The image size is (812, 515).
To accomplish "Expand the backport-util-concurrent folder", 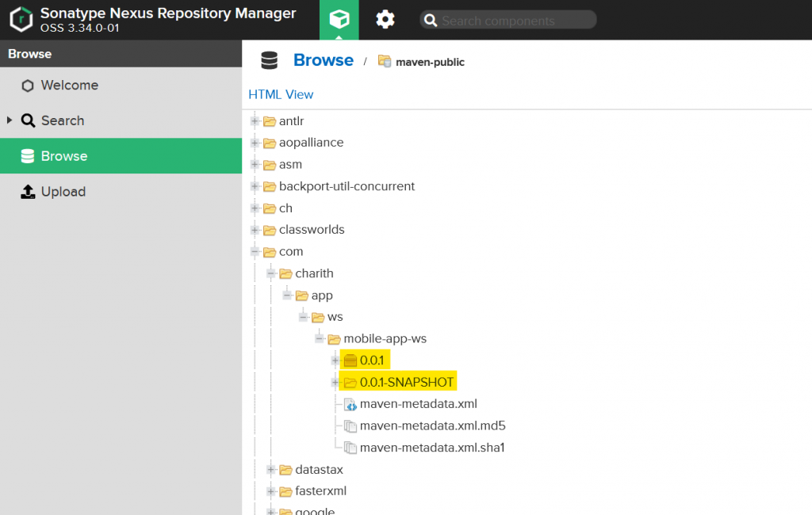I will (x=255, y=186).
